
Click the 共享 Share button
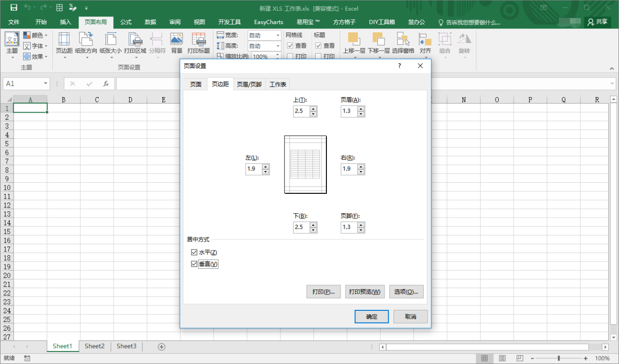pyautogui.click(x=598, y=22)
